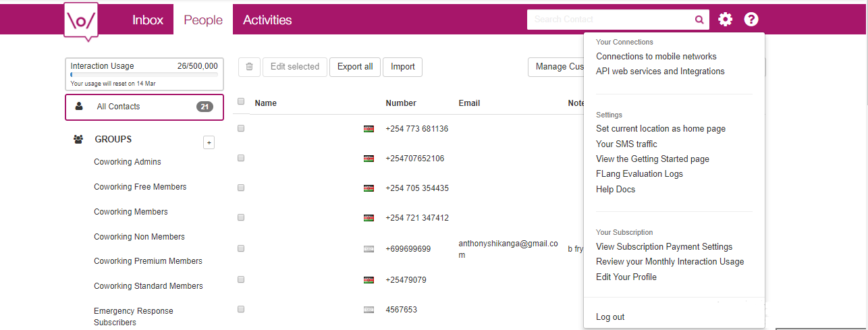Open the Coworking Non Members group
868x330 pixels.
tap(139, 237)
